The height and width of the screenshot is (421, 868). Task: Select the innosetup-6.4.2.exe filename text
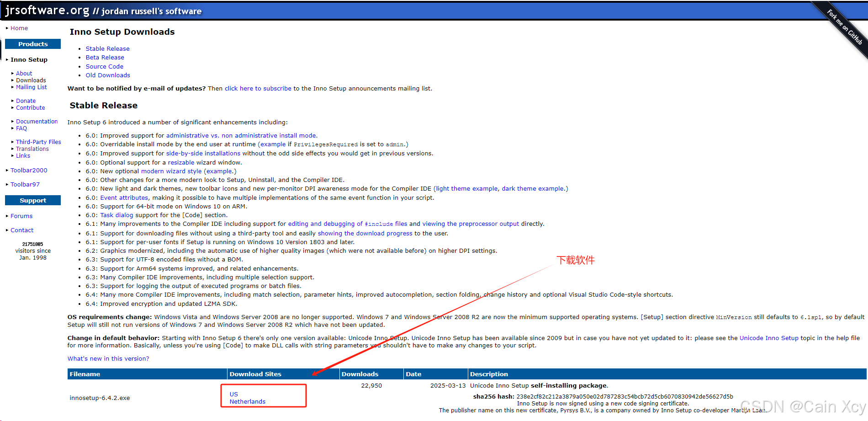click(x=100, y=398)
